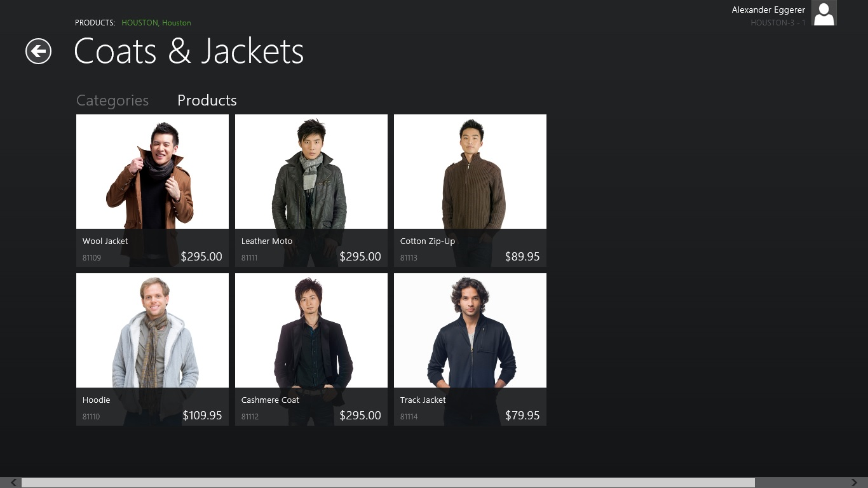Click scrollbar left arrow
Viewport: 868px width, 488px height.
tap(13, 483)
